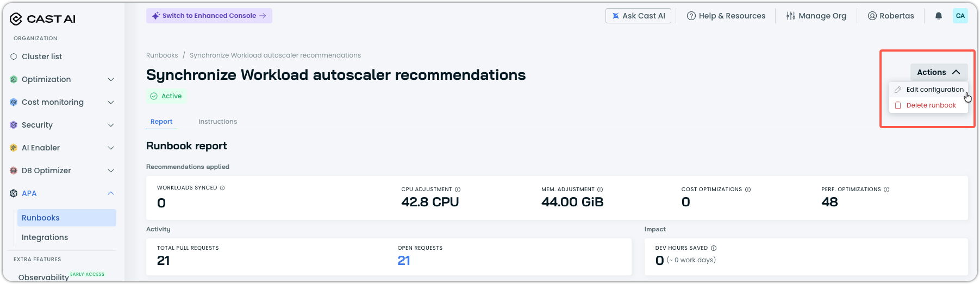Select Edit configuration from Actions menu
Screen dimensions: 980x284
(928, 90)
